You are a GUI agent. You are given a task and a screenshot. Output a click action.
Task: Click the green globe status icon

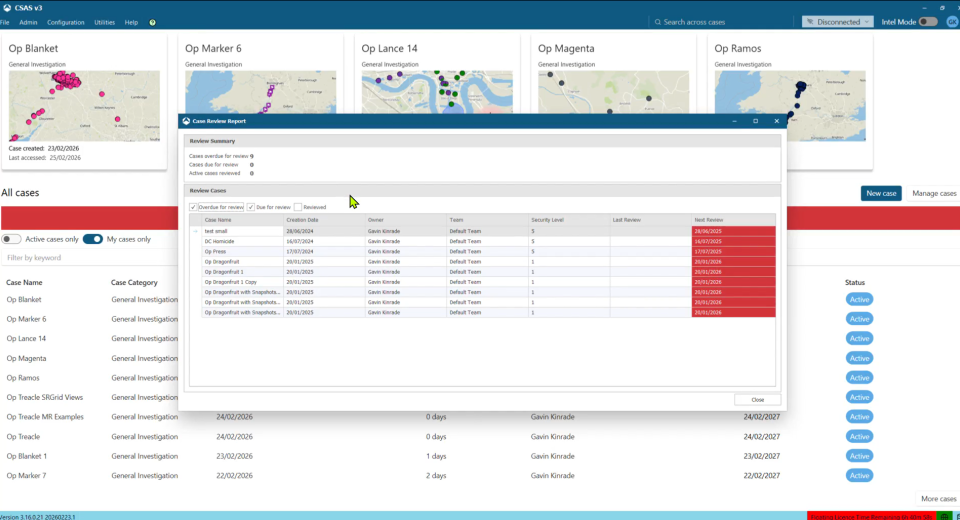pos(945,515)
